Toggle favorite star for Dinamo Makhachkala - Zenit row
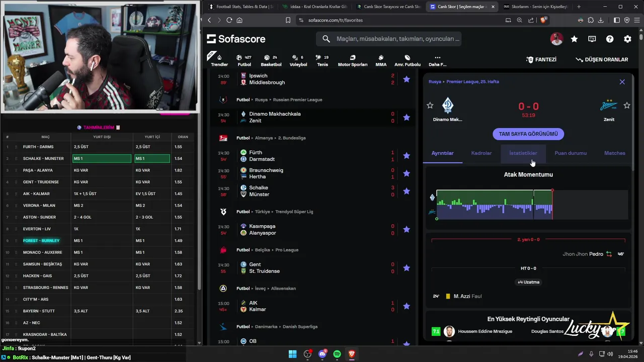Image resolution: width=644 pixels, height=362 pixels. [x=407, y=117]
